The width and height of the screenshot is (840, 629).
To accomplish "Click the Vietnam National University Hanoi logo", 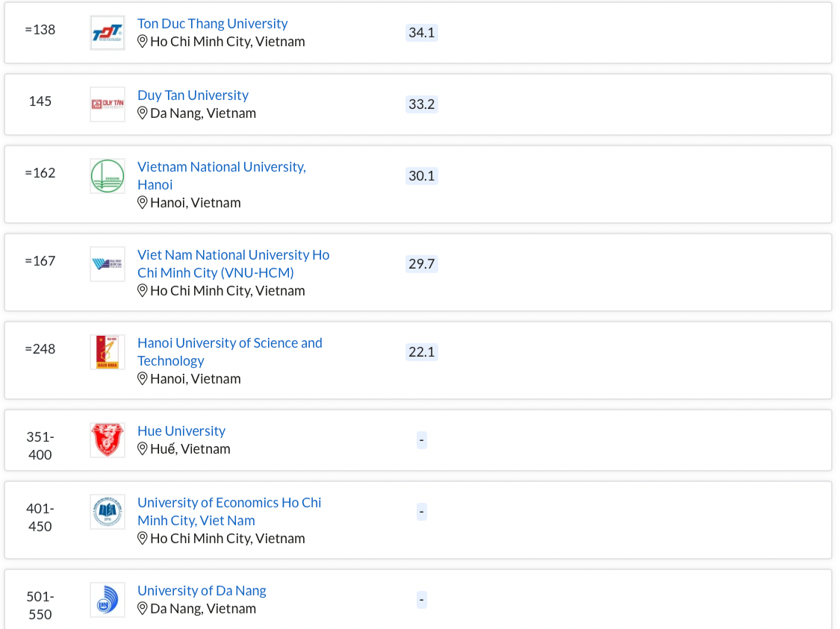I will pyautogui.click(x=108, y=176).
